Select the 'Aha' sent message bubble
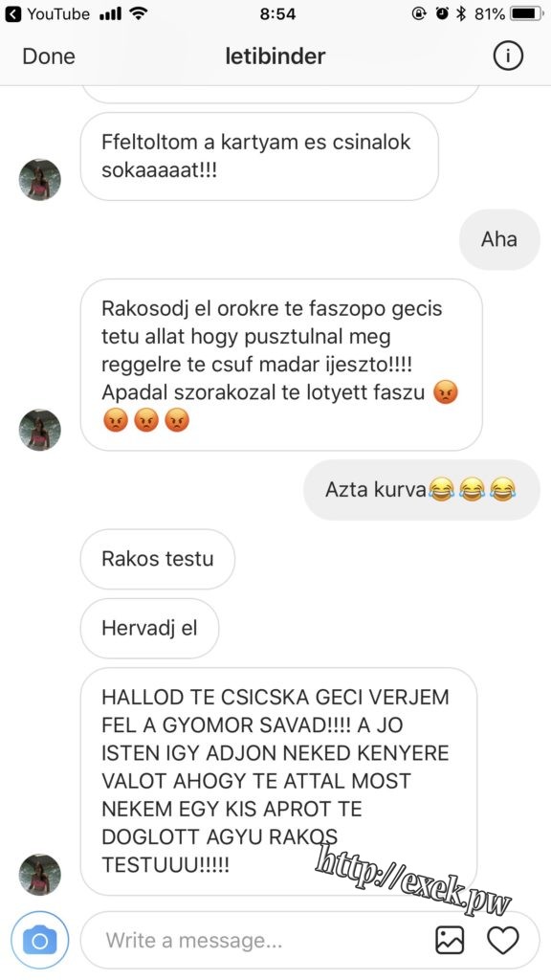Screen dimensions: 551x980 (499, 239)
